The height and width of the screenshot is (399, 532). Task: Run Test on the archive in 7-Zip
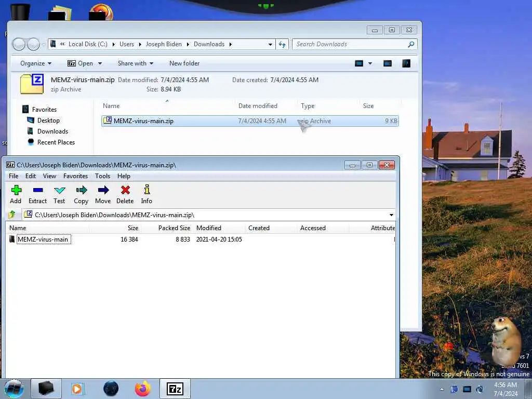coord(59,194)
